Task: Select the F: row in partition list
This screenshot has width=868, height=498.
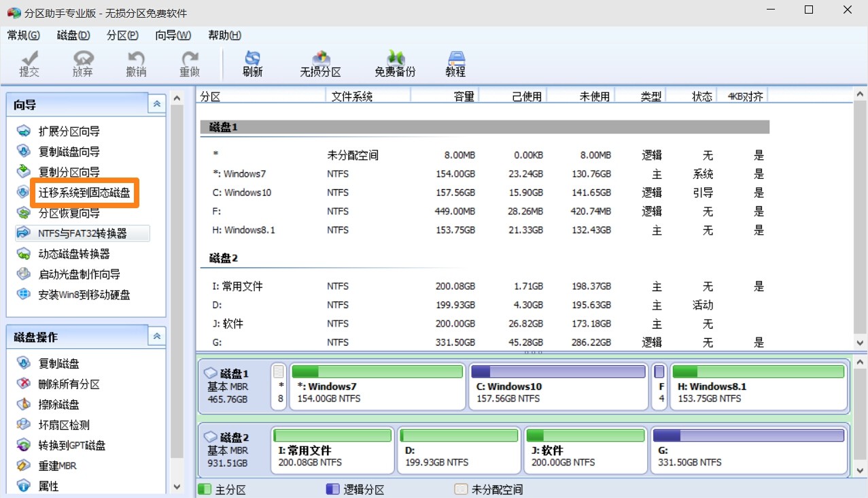Action: (x=485, y=212)
